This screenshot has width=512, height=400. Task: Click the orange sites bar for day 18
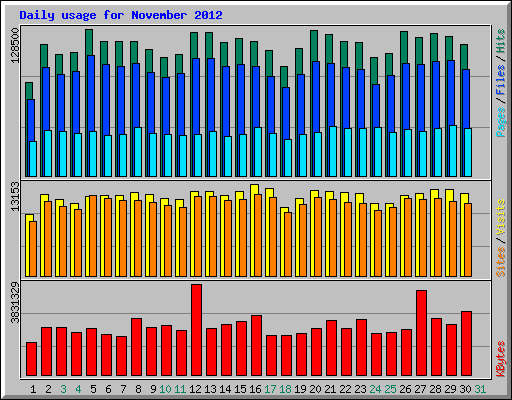point(288,244)
